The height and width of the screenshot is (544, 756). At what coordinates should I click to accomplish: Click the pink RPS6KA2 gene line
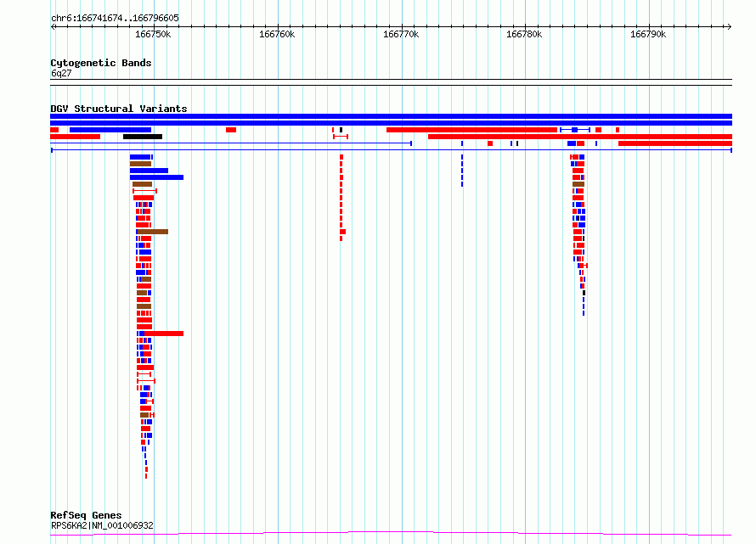click(391, 533)
